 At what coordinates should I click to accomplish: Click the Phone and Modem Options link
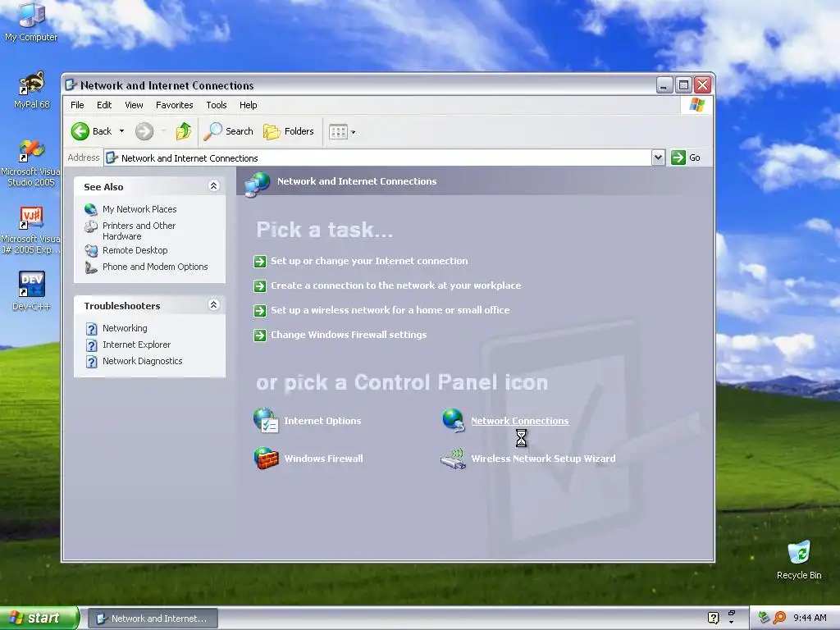point(155,267)
